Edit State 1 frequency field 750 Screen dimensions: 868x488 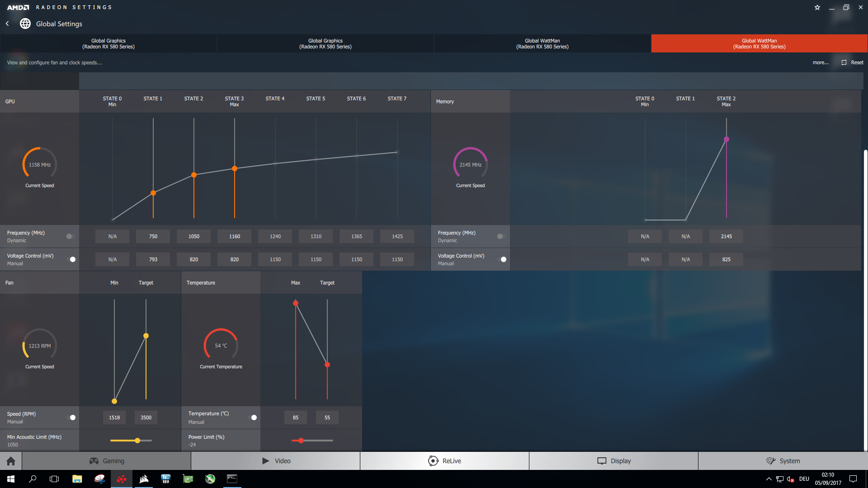coord(153,236)
